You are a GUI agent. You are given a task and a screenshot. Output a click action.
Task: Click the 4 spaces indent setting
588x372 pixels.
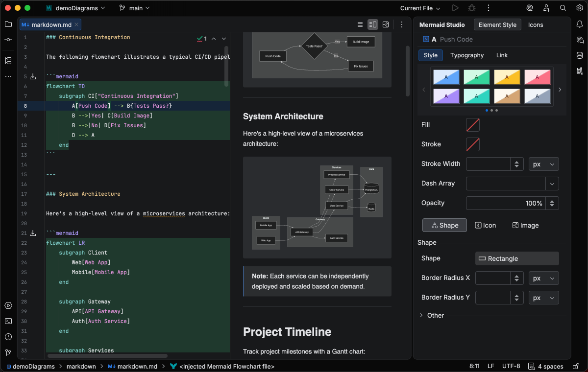(546, 366)
